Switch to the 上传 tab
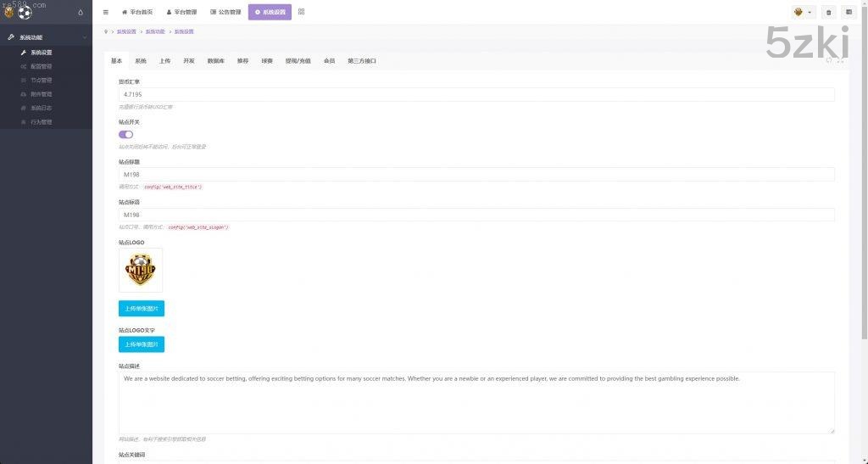This screenshot has height=464, width=868. (x=165, y=61)
